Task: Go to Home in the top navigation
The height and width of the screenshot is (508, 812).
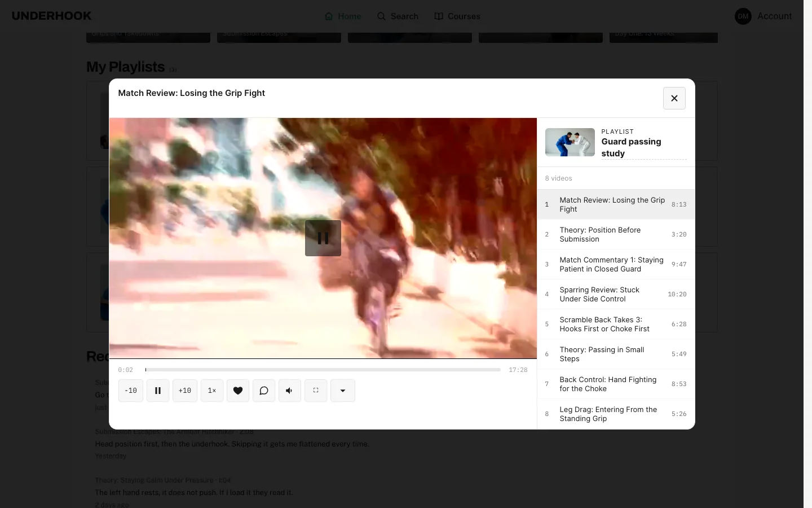Action: (343, 16)
